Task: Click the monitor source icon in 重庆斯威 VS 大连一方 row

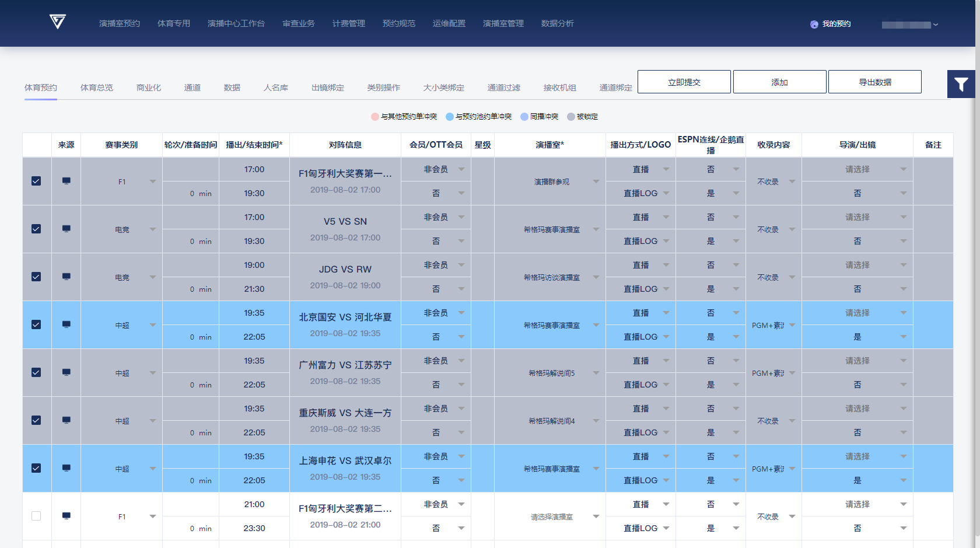Action: (x=66, y=420)
